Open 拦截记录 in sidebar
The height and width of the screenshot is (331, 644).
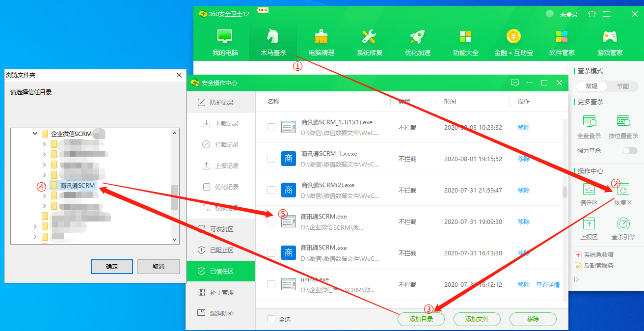[221, 144]
